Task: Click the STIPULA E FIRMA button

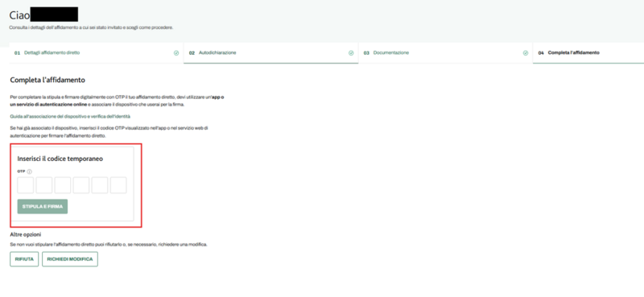Action: pos(43,207)
